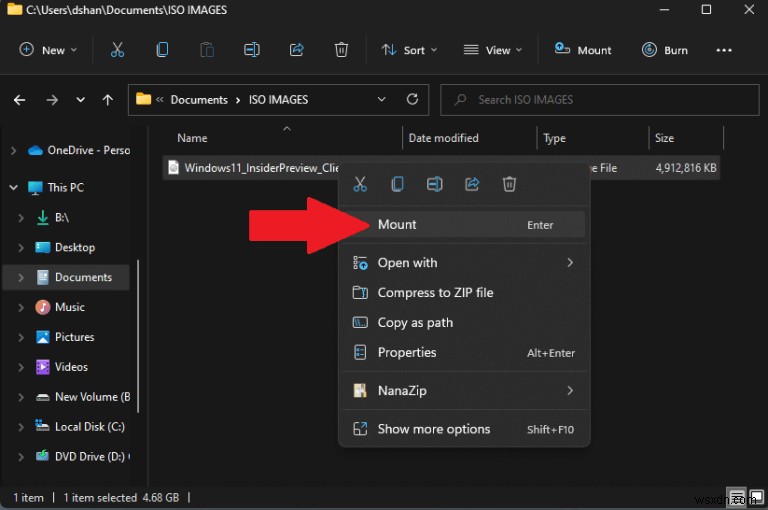Click the Paste icon in the top toolbar
Viewport: 768px width, 510px height.
(207, 49)
